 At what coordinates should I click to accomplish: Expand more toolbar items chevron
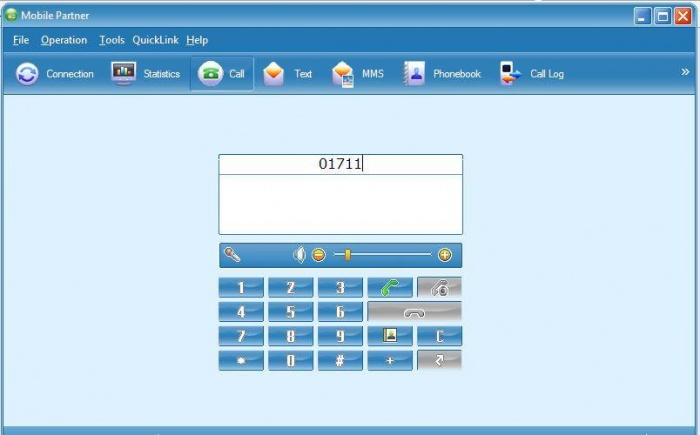685,72
